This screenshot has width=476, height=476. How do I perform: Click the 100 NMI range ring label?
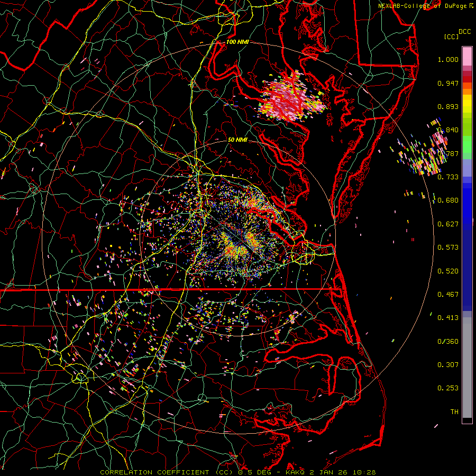[x=237, y=42]
